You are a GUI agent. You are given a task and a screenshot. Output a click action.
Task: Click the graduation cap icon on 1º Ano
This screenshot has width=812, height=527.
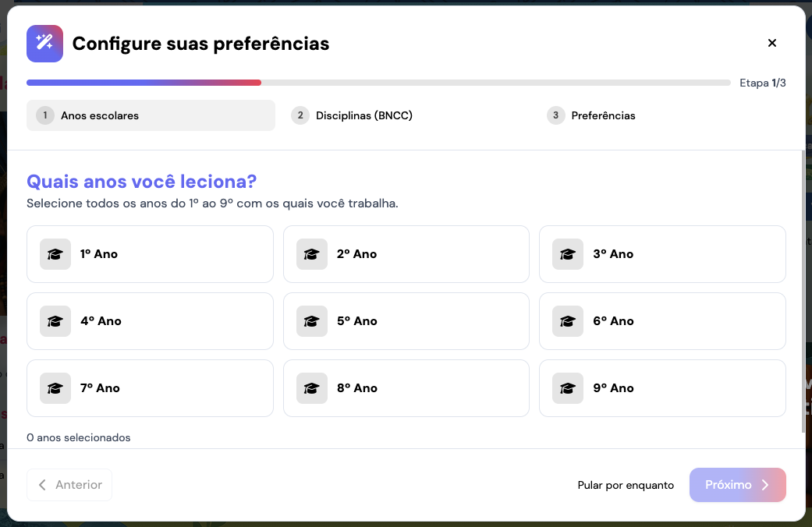55,254
